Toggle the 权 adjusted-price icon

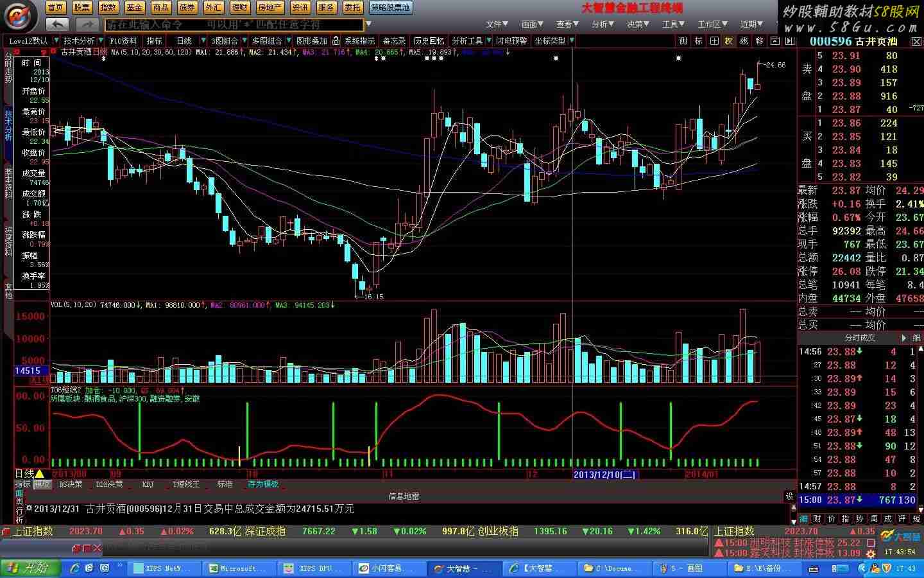tap(729, 40)
